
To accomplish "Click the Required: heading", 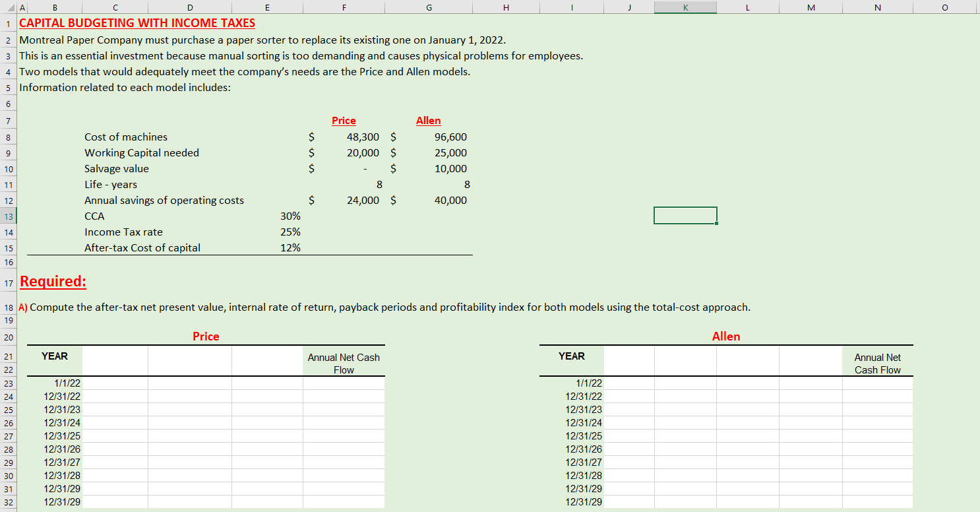I will (53, 281).
